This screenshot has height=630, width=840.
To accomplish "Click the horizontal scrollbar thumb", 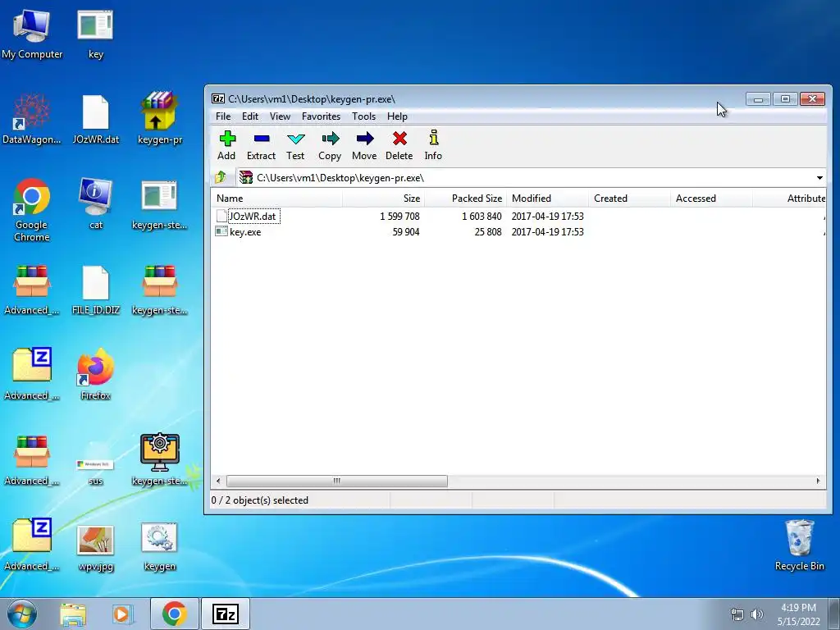I will click(x=337, y=481).
